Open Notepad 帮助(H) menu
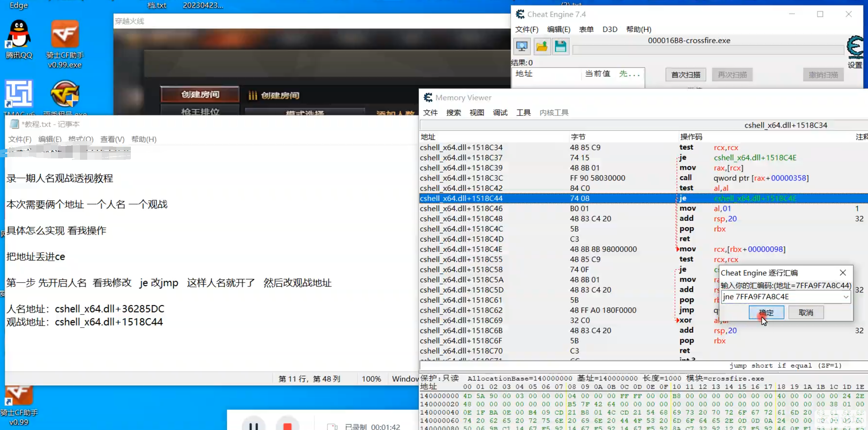 click(x=144, y=139)
